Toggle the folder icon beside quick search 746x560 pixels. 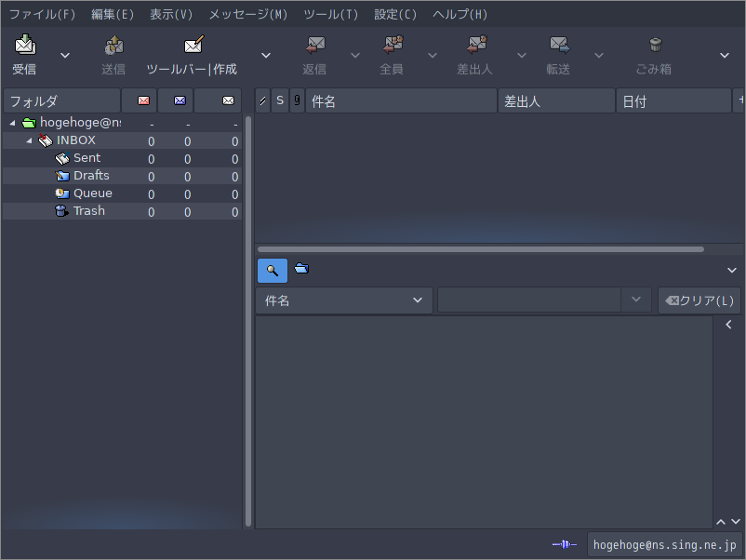(301, 269)
